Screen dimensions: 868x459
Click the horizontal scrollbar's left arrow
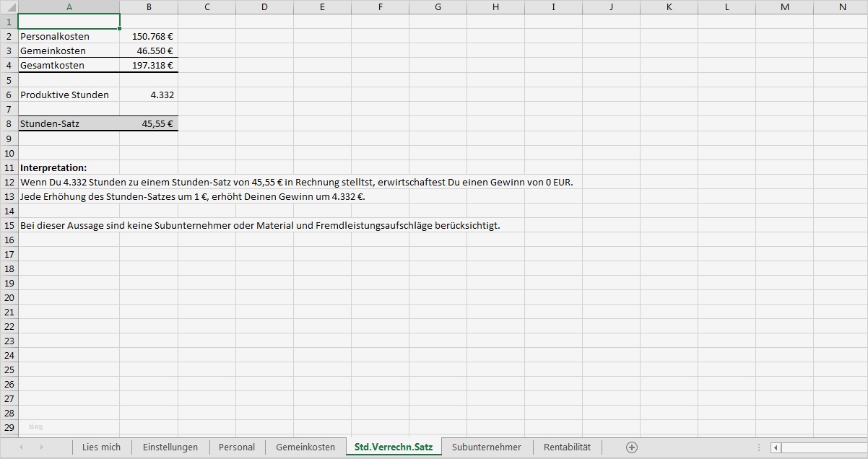pyautogui.click(x=776, y=447)
